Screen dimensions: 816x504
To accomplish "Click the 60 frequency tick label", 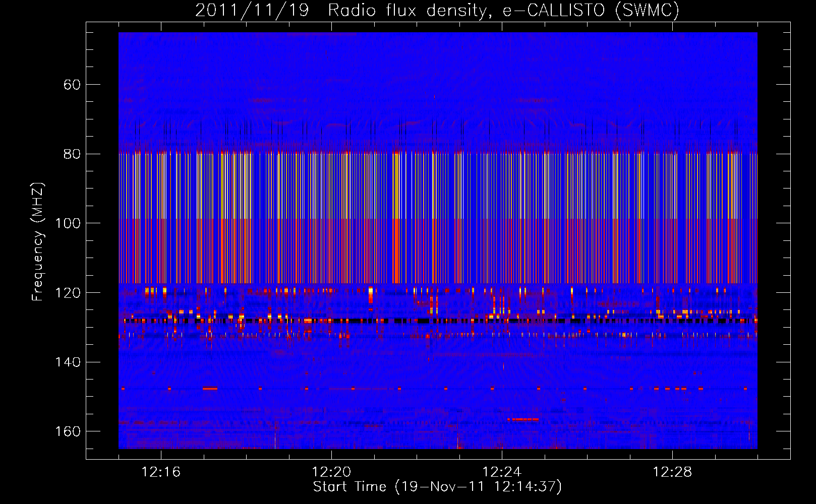I will coord(72,85).
